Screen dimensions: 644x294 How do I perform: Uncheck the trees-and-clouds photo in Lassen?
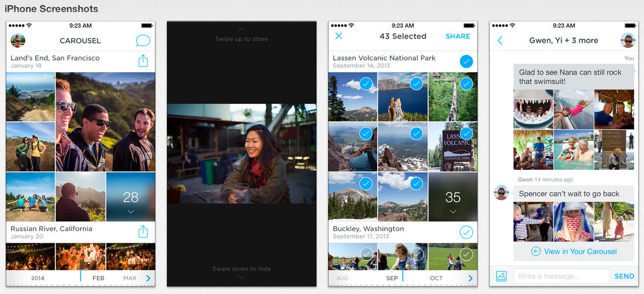coord(366,84)
